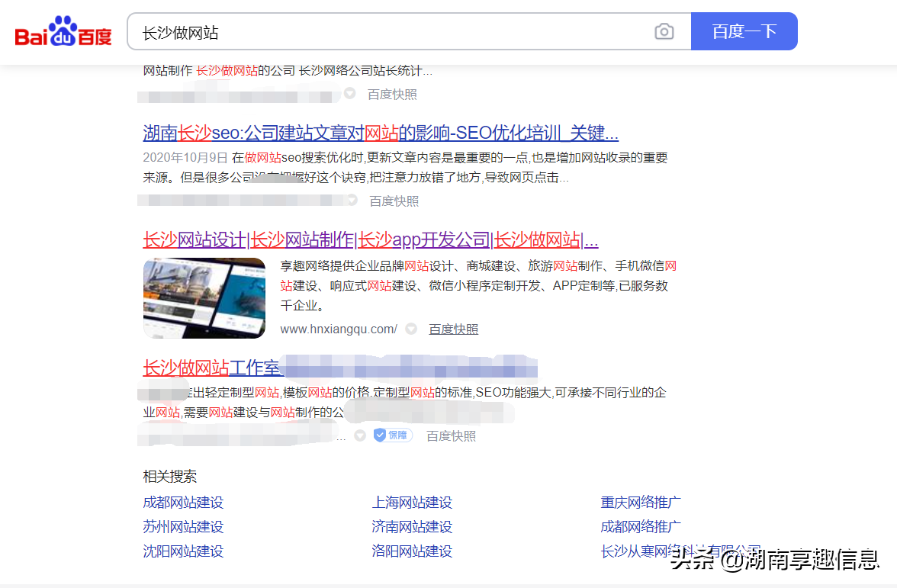897x588 pixels.
Task: Expand dropdown arrow beside www.hnxiangqu.com/
Action: point(410,329)
